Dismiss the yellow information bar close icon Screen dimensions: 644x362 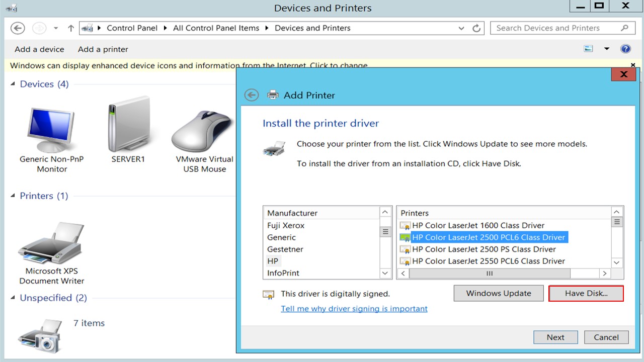tap(633, 65)
